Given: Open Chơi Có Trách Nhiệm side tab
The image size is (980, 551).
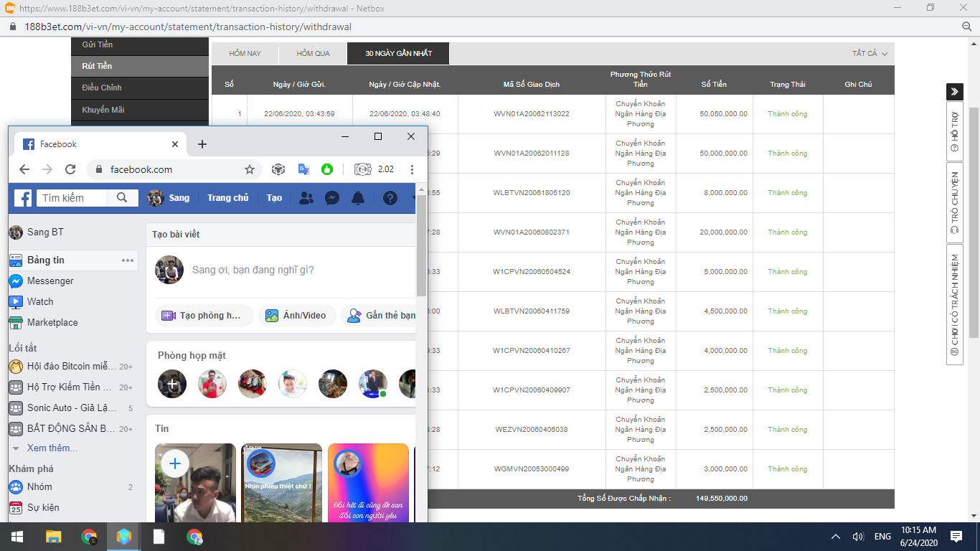Looking at the screenshot, I should 955,305.
